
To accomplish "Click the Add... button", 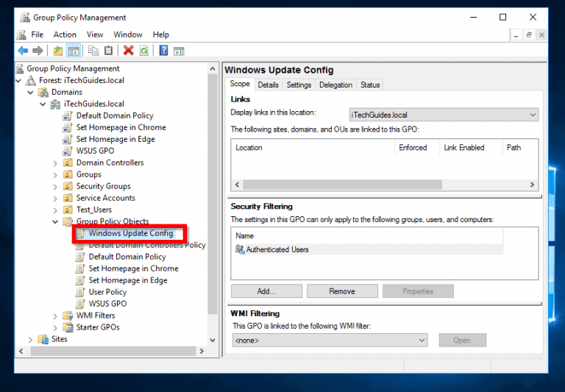I will (x=266, y=291).
